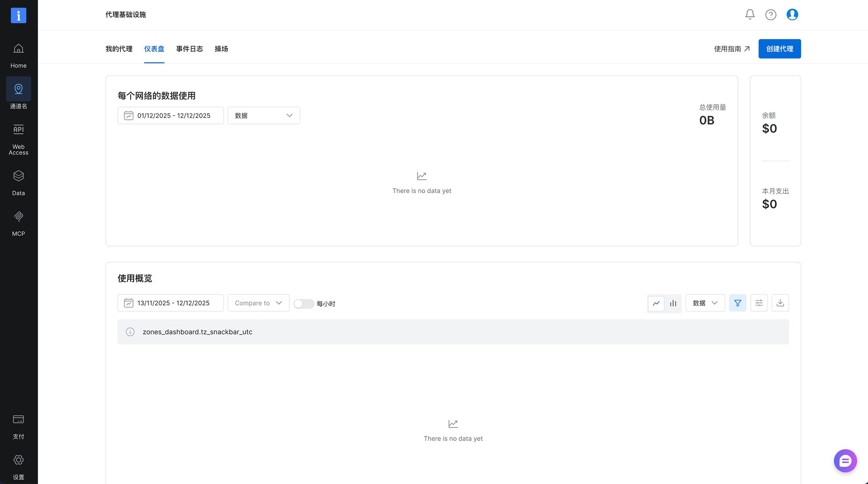Screen dimensions: 868x484
Task: Open the 数据 dropdown in usage overview
Action: coord(705,303)
